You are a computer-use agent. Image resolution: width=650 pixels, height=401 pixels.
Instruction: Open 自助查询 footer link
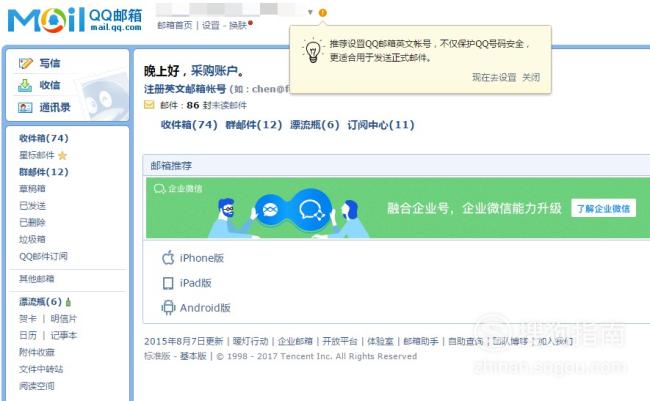[x=466, y=341]
